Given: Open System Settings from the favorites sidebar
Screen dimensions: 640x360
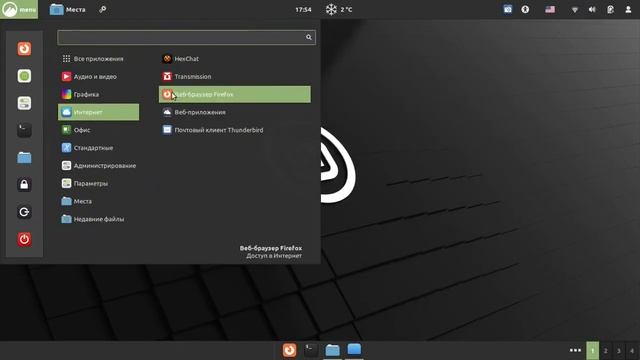Looking at the screenshot, I should tap(24, 103).
